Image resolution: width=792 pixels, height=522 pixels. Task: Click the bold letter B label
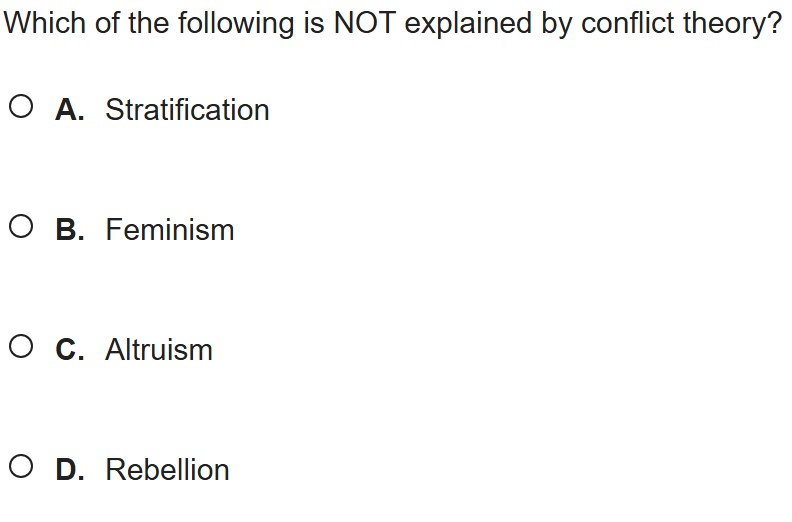(70, 230)
